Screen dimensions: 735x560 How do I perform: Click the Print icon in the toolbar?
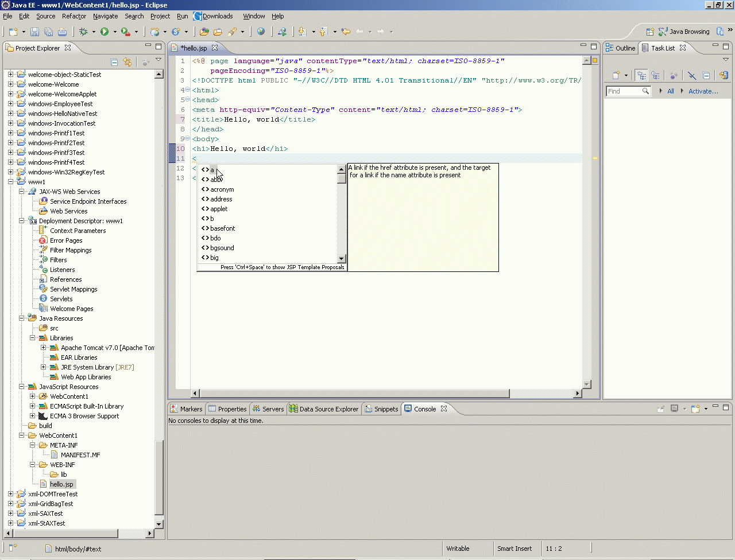coord(63,32)
